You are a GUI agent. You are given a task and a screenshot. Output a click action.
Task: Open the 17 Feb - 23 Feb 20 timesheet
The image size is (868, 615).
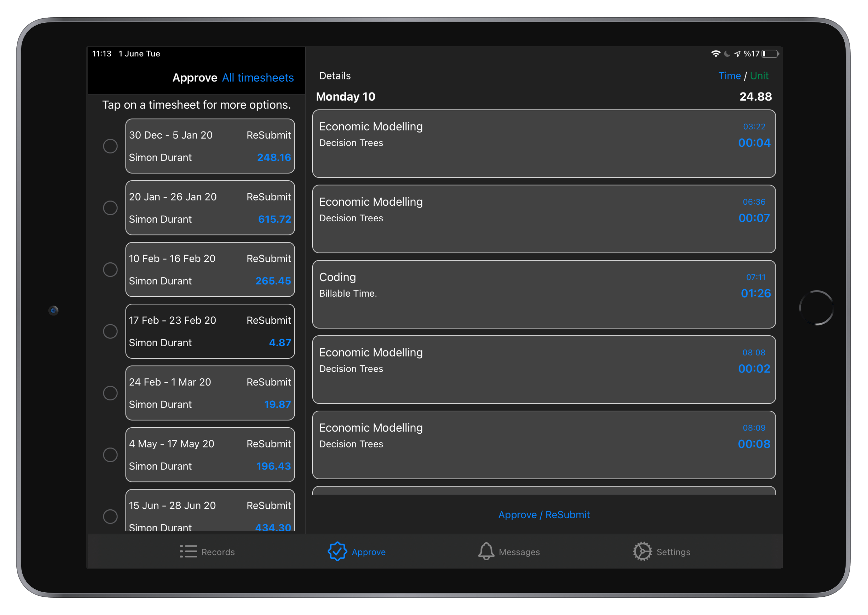coord(210,331)
